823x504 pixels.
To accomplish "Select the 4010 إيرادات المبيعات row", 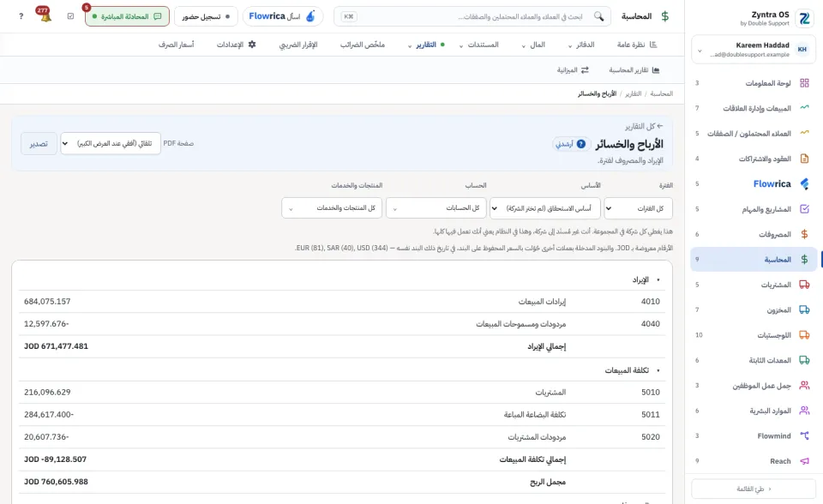I will [x=342, y=302].
